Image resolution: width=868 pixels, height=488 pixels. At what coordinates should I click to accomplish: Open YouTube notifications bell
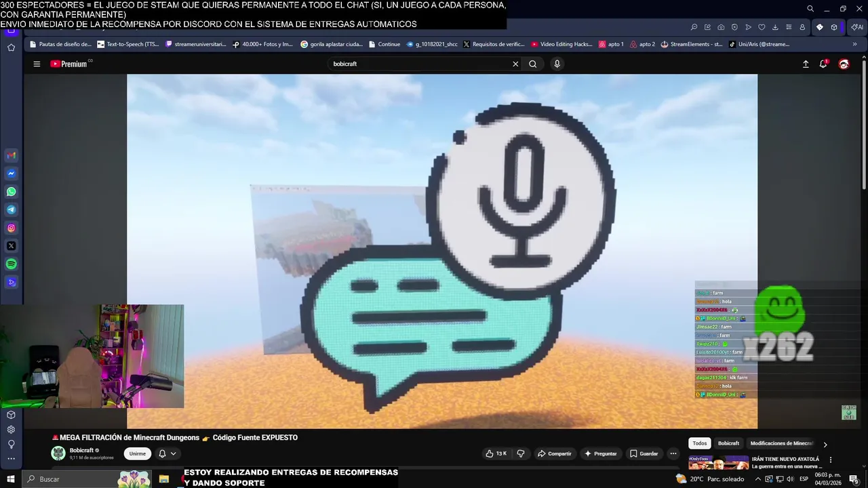click(823, 64)
